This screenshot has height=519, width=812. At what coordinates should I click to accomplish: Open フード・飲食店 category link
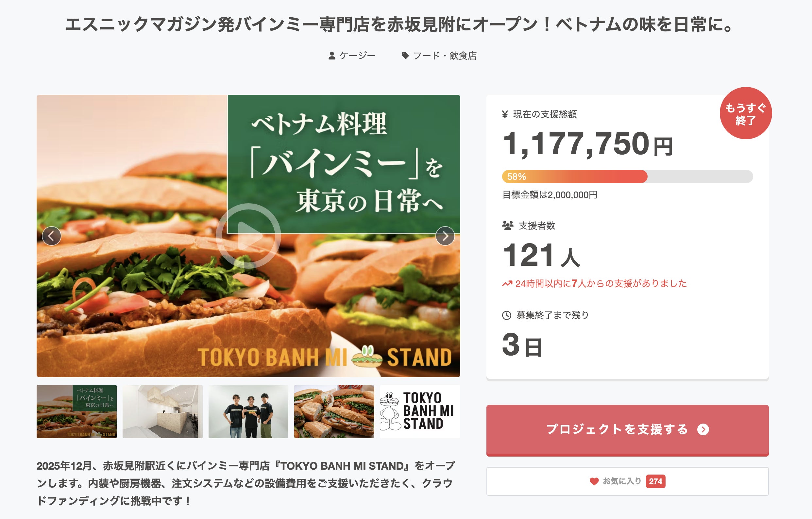pyautogui.click(x=445, y=56)
